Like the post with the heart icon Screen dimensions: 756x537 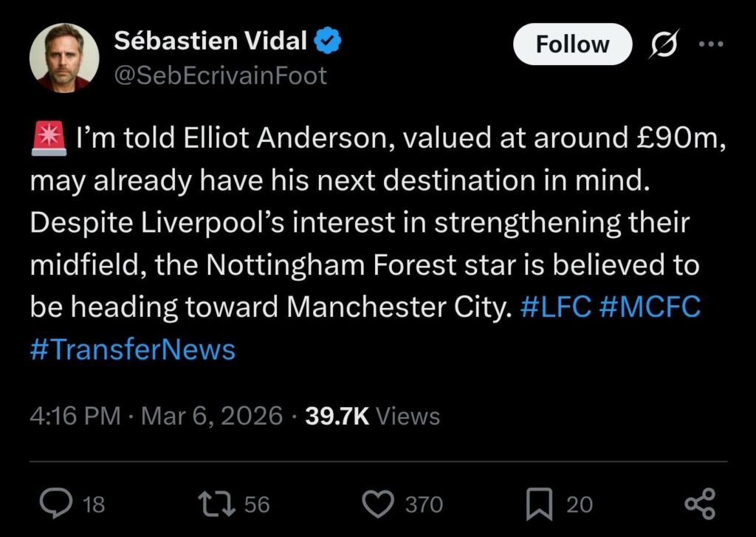pos(379,504)
